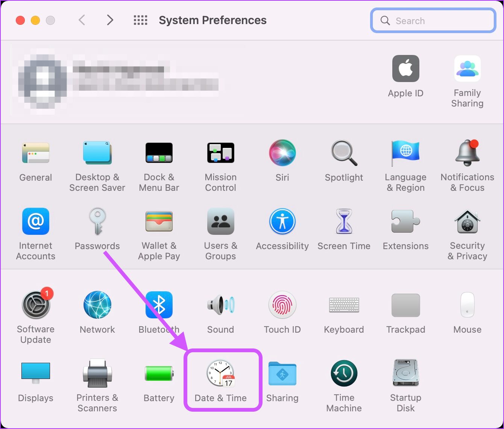
Task: Select the Touch ID fingerprint icon
Action: click(282, 305)
